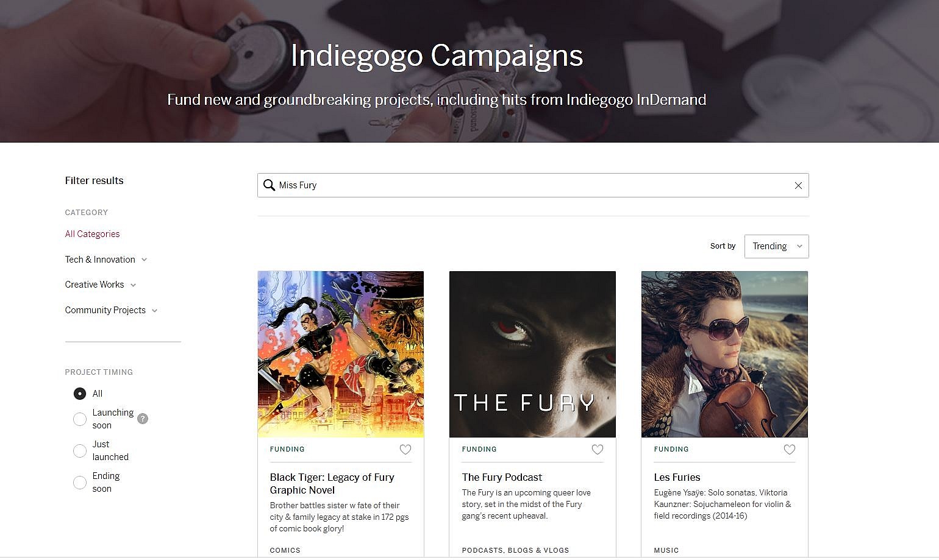The height and width of the screenshot is (560, 939).
Task: Clear the Miss Fury search text
Action: tap(798, 186)
